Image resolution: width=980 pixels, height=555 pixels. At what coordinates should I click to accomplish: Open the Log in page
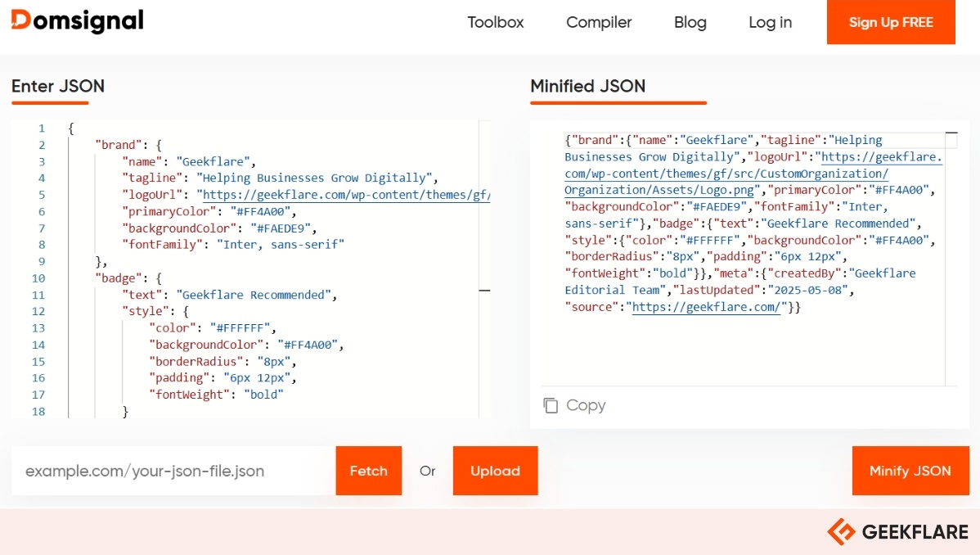click(x=770, y=23)
